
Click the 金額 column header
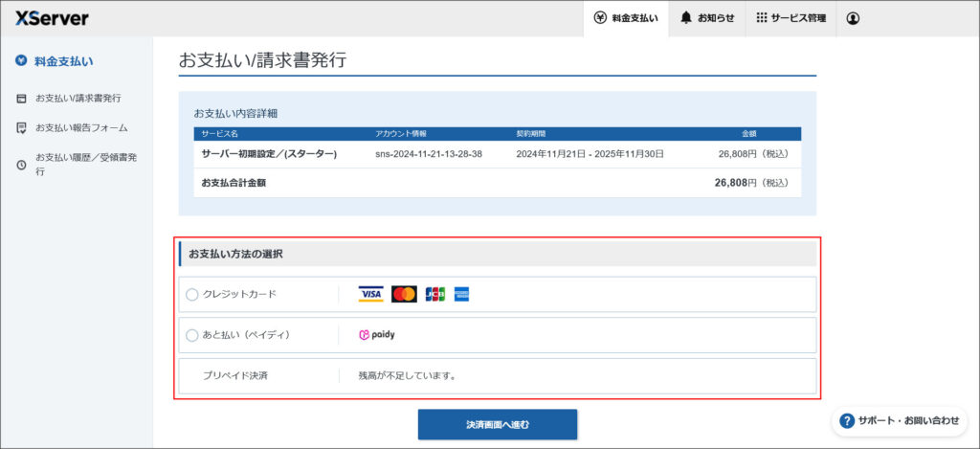tap(748, 134)
